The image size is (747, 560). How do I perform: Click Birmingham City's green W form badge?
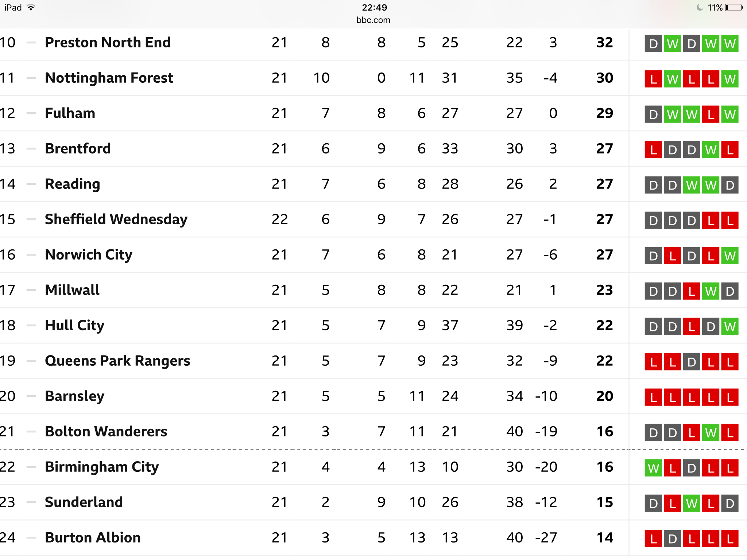point(653,468)
